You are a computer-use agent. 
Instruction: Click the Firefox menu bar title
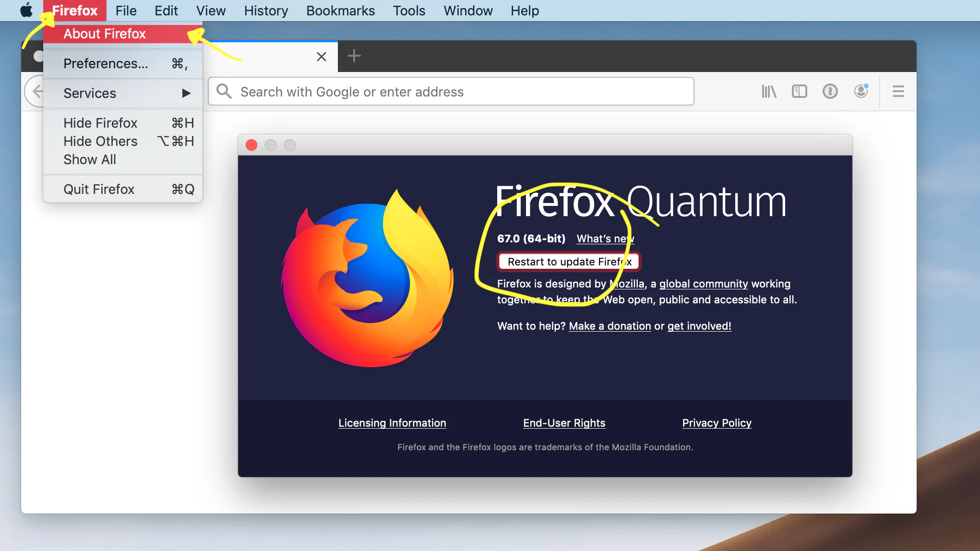coord(75,11)
